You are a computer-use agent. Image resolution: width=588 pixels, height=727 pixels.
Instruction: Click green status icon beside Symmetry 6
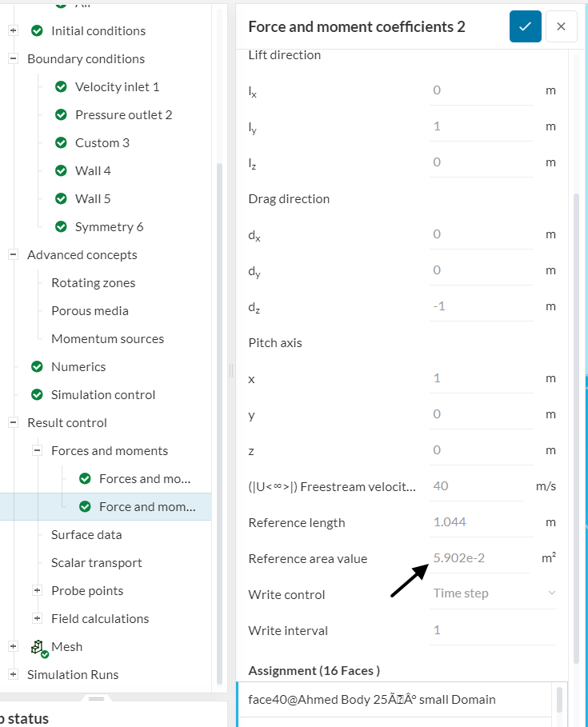pyautogui.click(x=61, y=227)
